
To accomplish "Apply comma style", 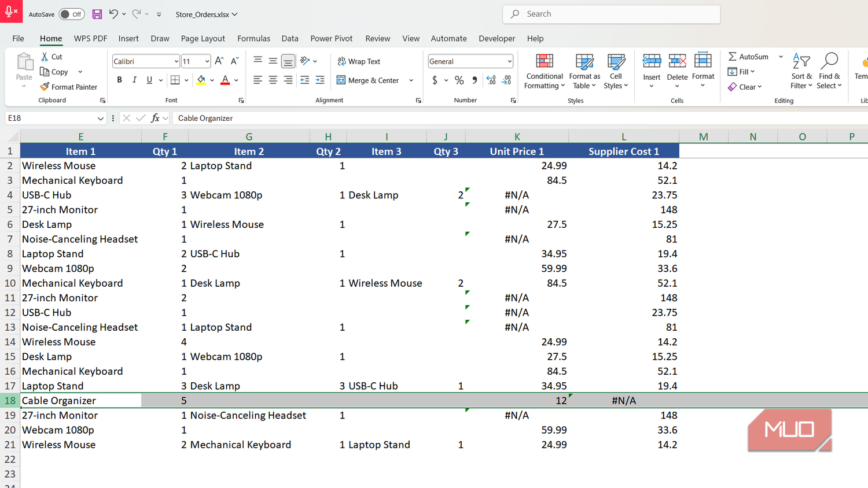I will point(475,80).
